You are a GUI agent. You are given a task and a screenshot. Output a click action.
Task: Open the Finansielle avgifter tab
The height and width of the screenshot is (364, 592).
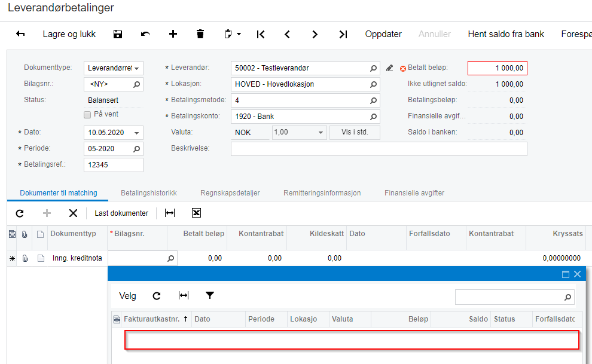click(414, 193)
